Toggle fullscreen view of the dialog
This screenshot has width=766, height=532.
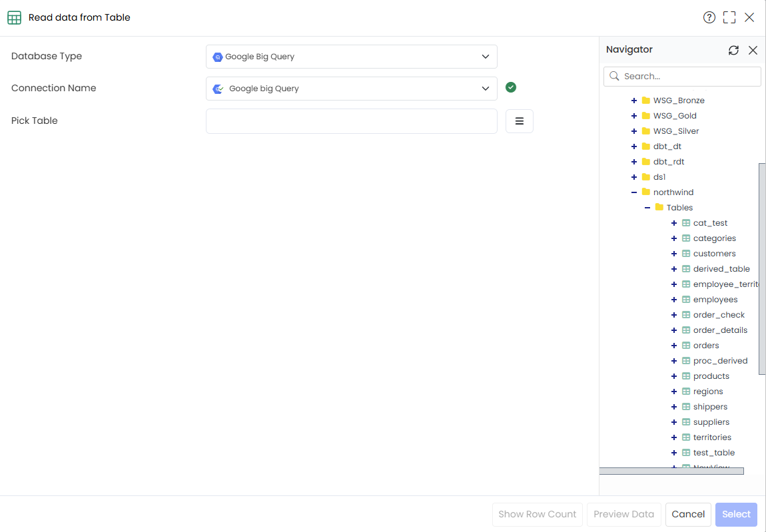point(729,17)
